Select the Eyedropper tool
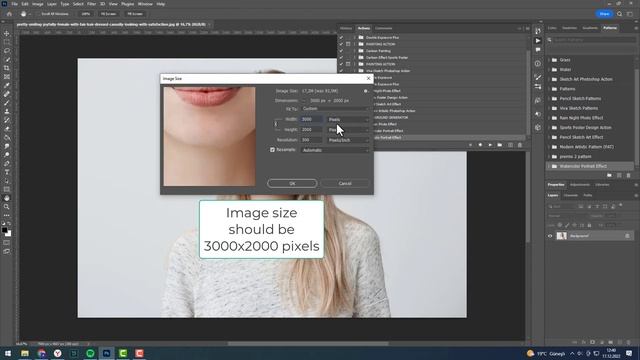The image size is (640, 360). tap(7, 85)
